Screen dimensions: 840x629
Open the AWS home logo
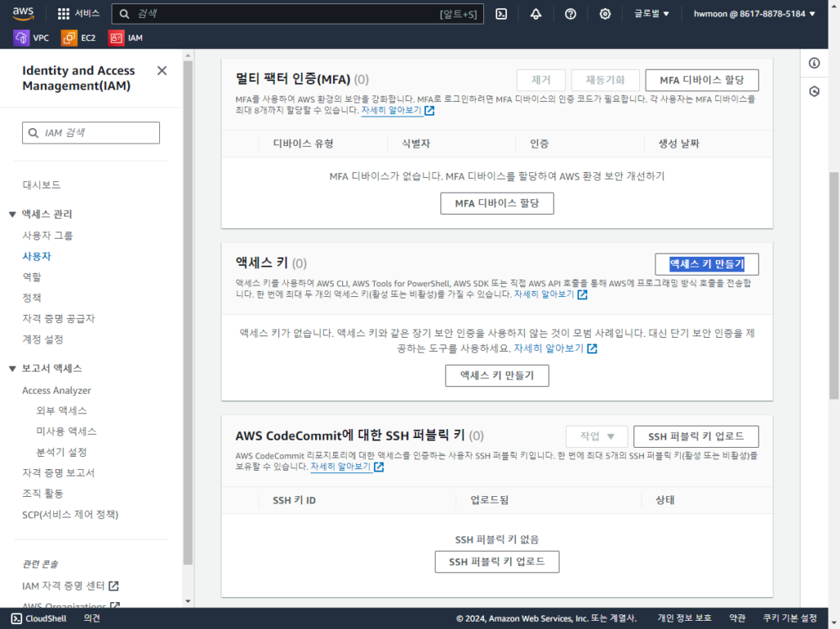click(x=23, y=13)
